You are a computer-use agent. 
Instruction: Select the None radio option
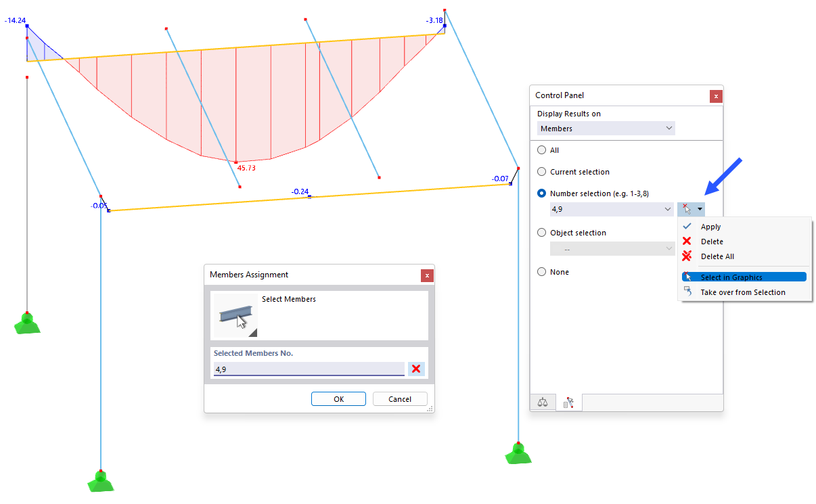[x=541, y=272]
